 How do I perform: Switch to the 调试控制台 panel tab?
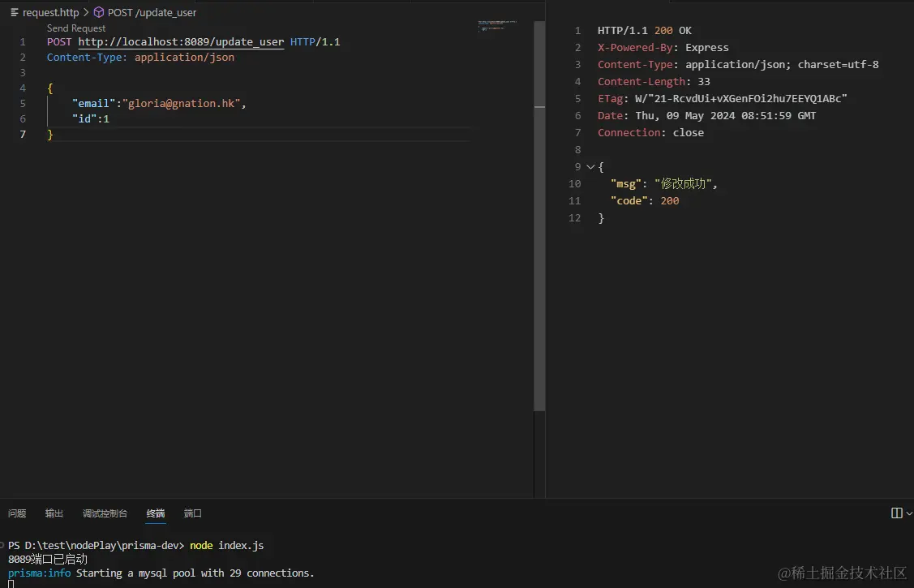point(105,513)
